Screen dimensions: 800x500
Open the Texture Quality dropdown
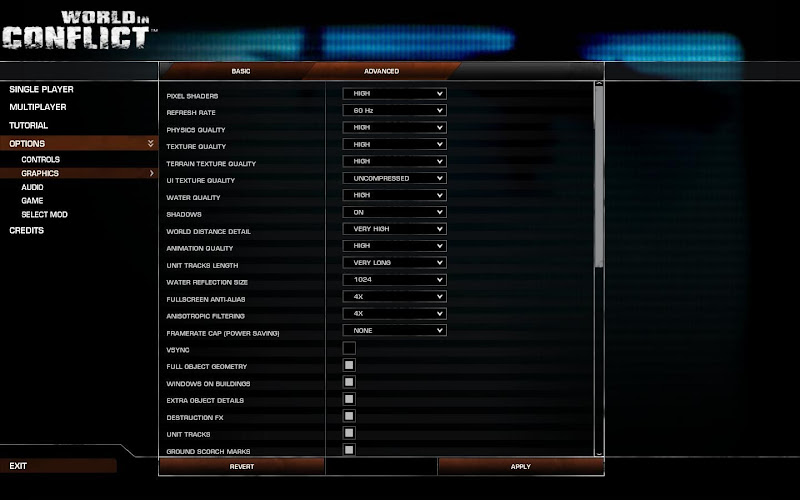pos(394,144)
